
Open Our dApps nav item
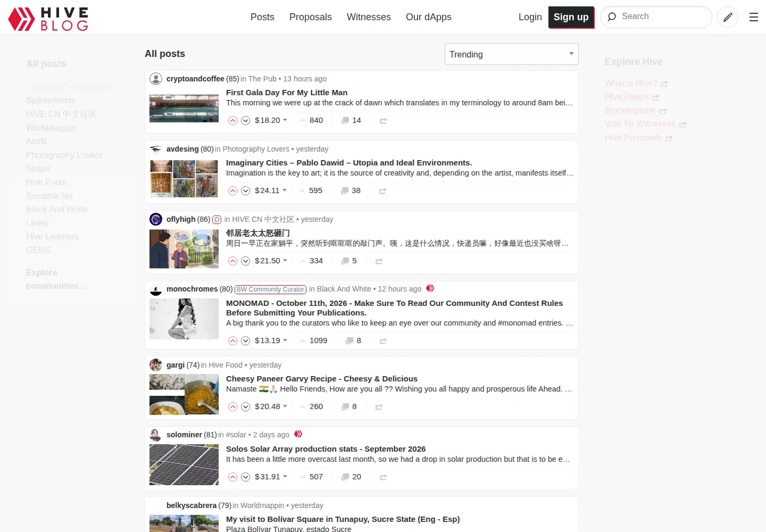pyautogui.click(x=429, y=17)
